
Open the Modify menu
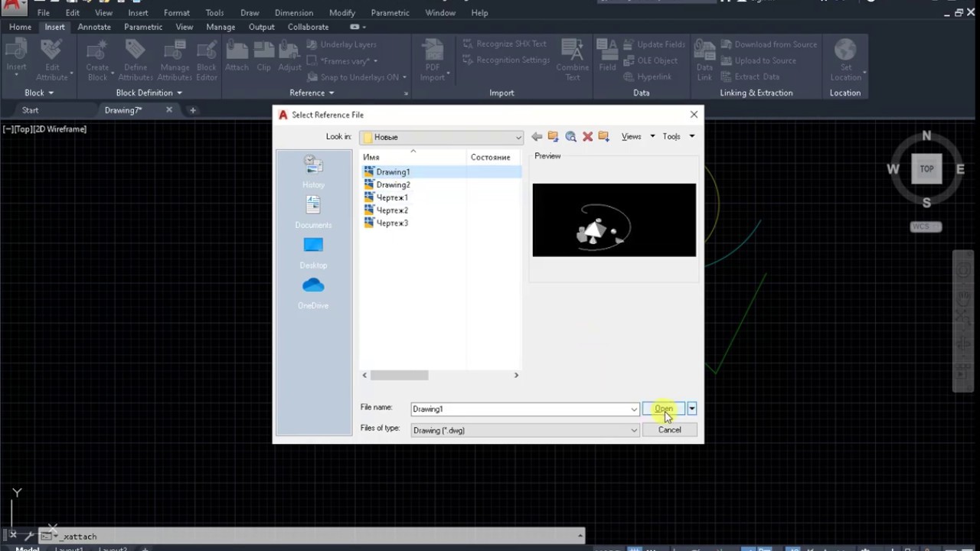pyautogui.click(x=342, y=13)
